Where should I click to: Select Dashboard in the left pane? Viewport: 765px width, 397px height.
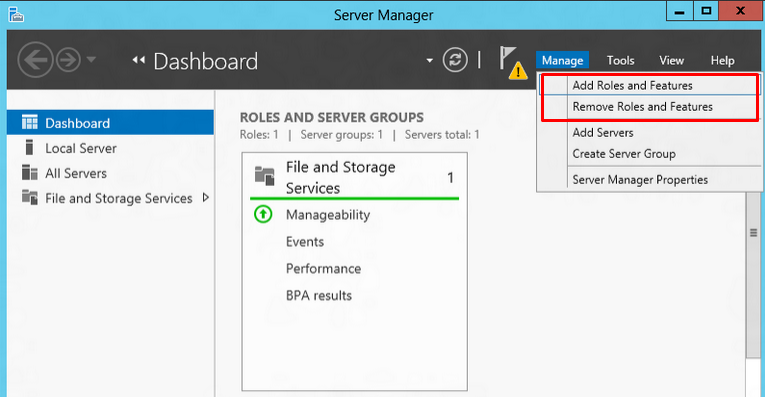tap(110, 122)
